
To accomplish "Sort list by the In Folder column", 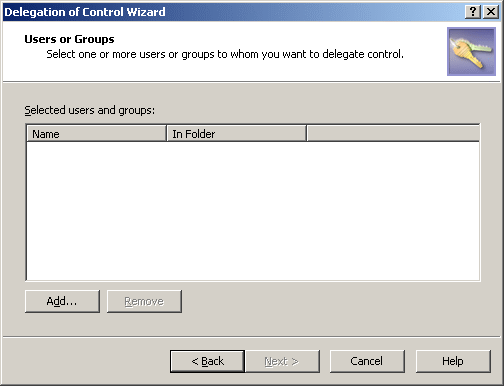I will (x=236, y=134).
